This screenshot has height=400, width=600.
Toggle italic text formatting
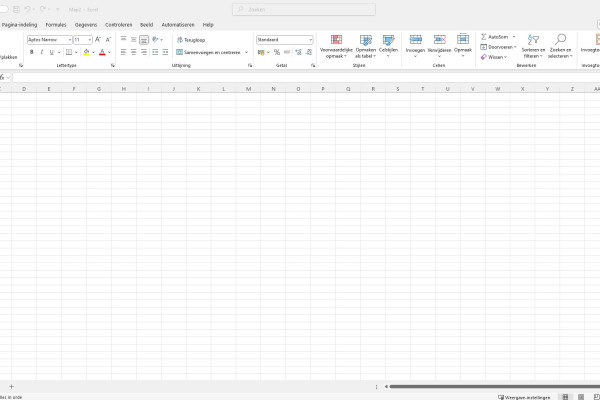pyautogui.click(x=42, y=52)
